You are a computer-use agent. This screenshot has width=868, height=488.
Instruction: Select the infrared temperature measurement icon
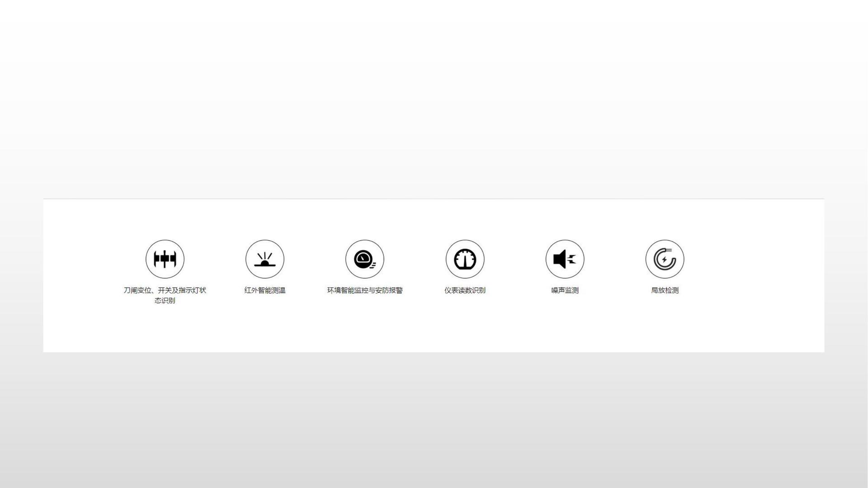click(265, 259)
